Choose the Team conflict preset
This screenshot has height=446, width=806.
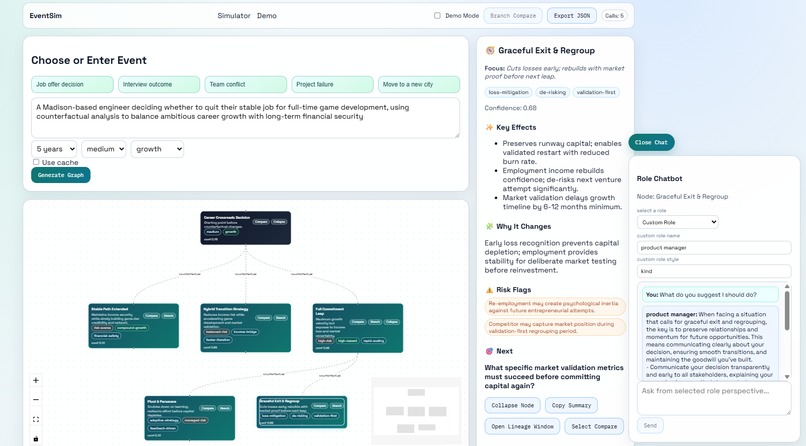click(x=246, y=84)
